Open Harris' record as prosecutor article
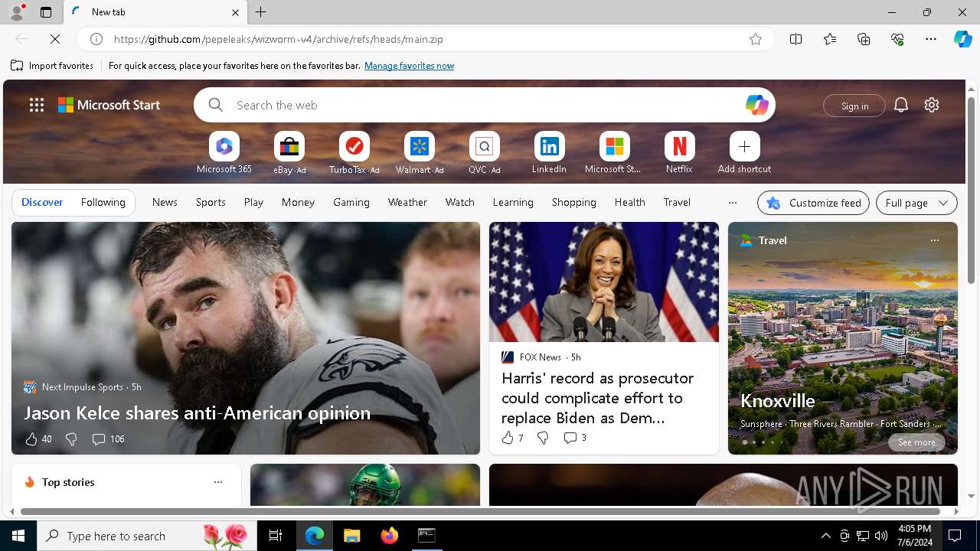The width and height of the screenshot is (980, 551). click(597, 398)
